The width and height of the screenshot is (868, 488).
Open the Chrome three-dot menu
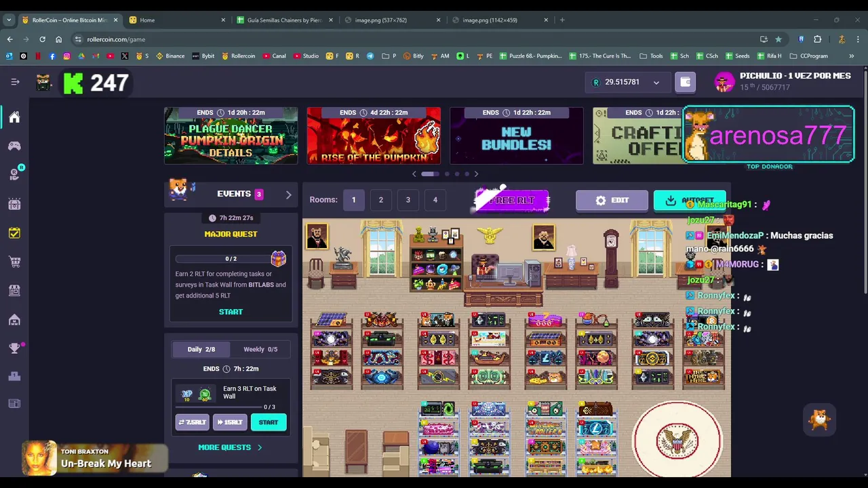[x=856, y=39]
